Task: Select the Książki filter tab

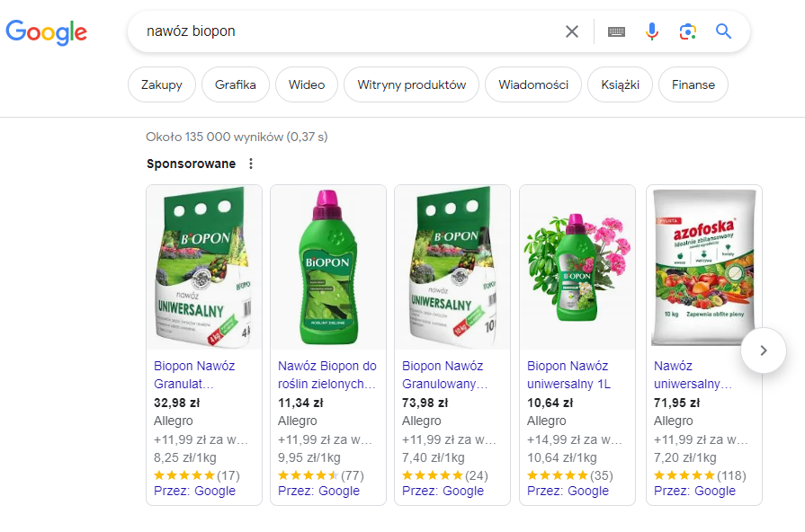Action: [621, 84]
